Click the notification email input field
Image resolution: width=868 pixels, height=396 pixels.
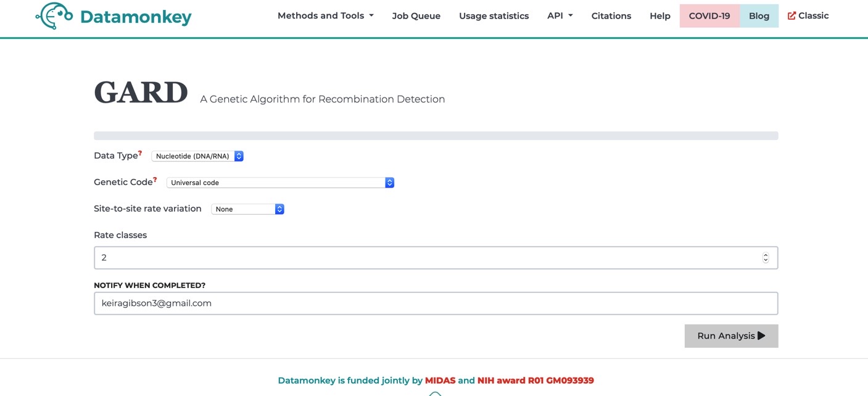point(436,303)
